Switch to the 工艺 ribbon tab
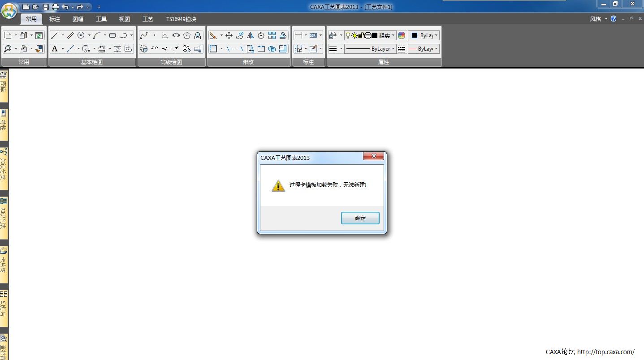 pos(148,19)
